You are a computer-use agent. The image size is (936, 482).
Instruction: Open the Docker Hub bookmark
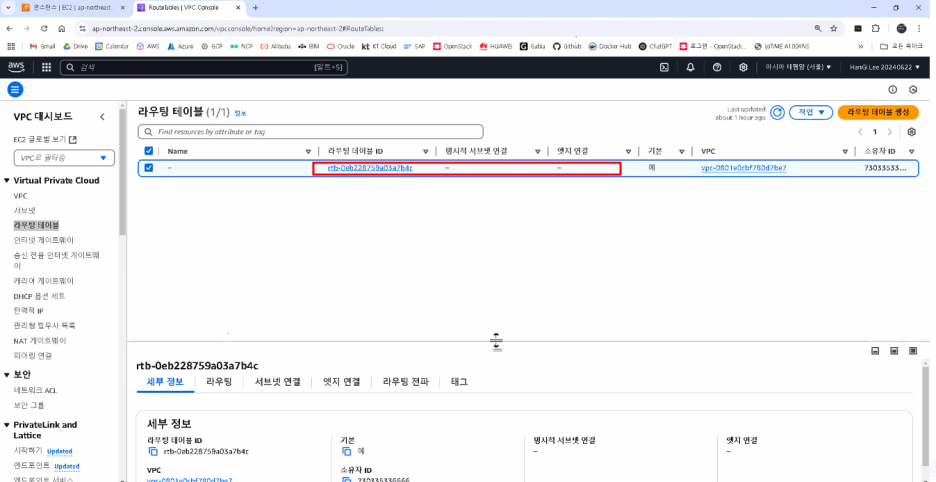(609, 46)
